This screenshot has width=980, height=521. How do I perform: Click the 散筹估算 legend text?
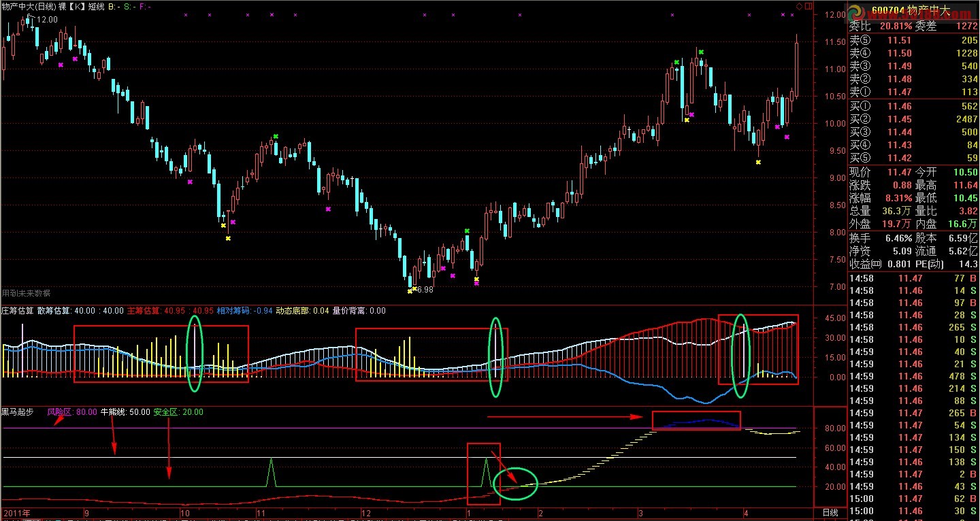coord(54,311)
